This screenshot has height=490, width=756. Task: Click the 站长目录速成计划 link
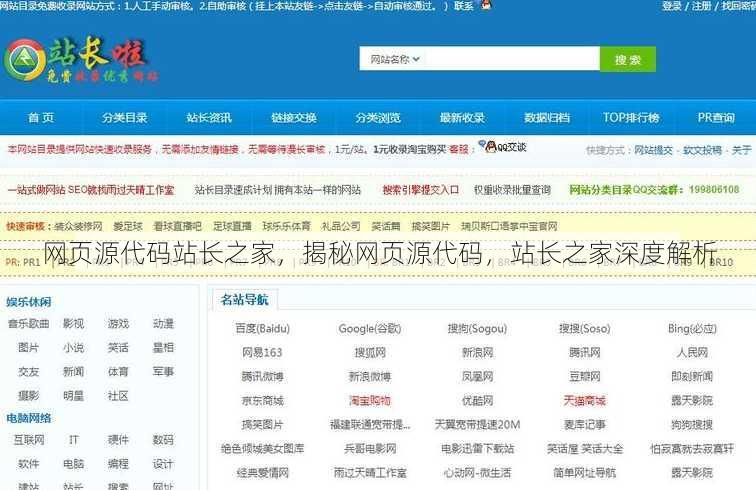(277, 190)
